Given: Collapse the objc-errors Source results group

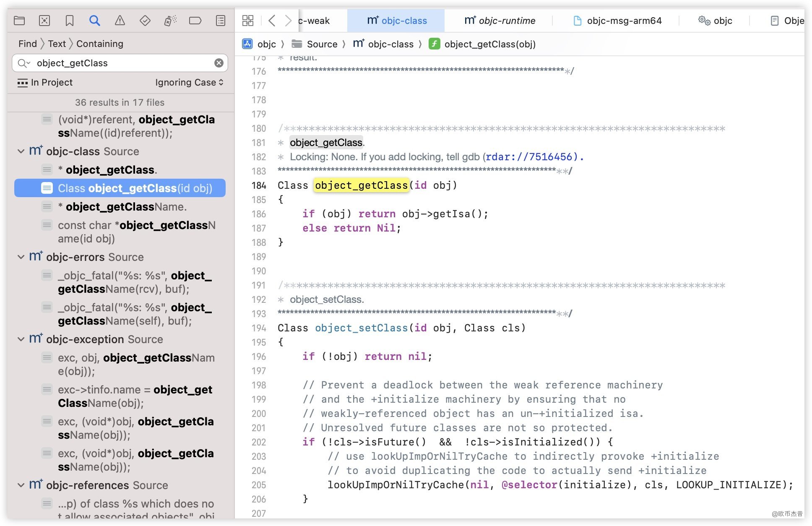Looking at the screenshot, I should click(21, 257).
